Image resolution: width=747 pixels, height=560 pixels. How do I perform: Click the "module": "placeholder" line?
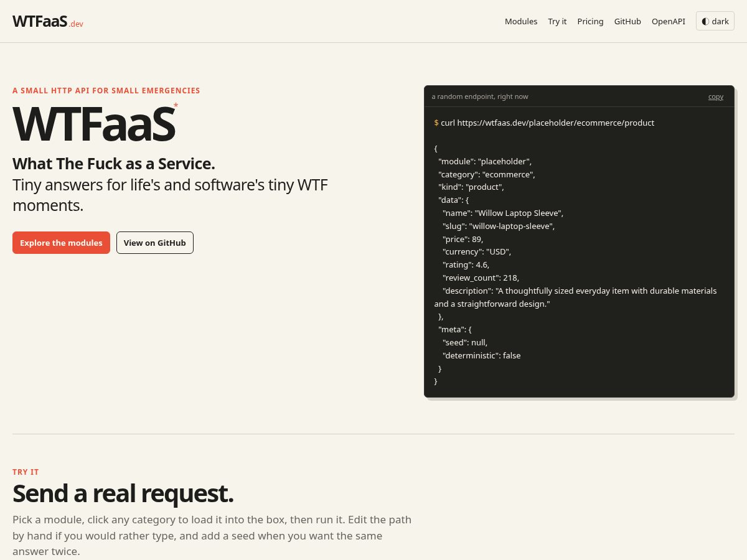tap(485, 161)
